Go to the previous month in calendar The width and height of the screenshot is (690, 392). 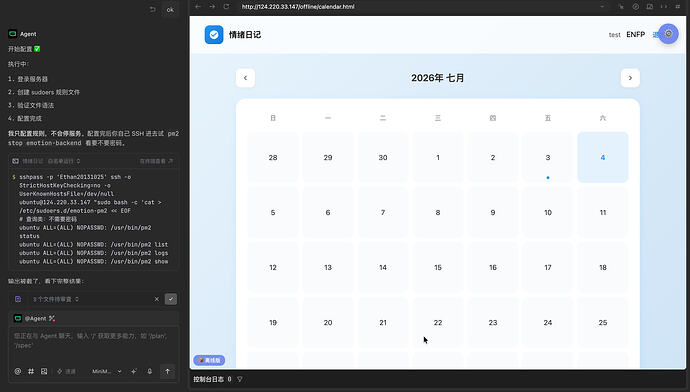pos(245,78)
